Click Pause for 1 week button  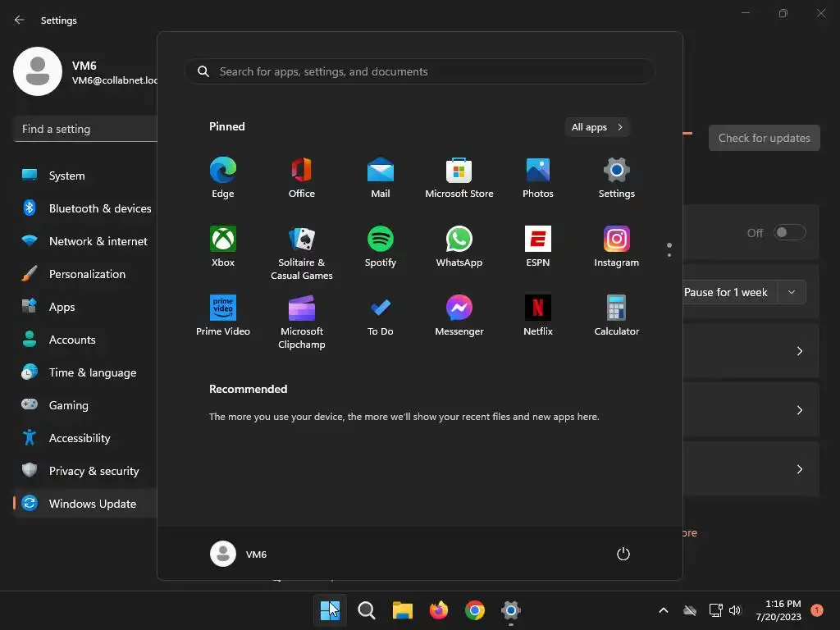tap(729, 292)
